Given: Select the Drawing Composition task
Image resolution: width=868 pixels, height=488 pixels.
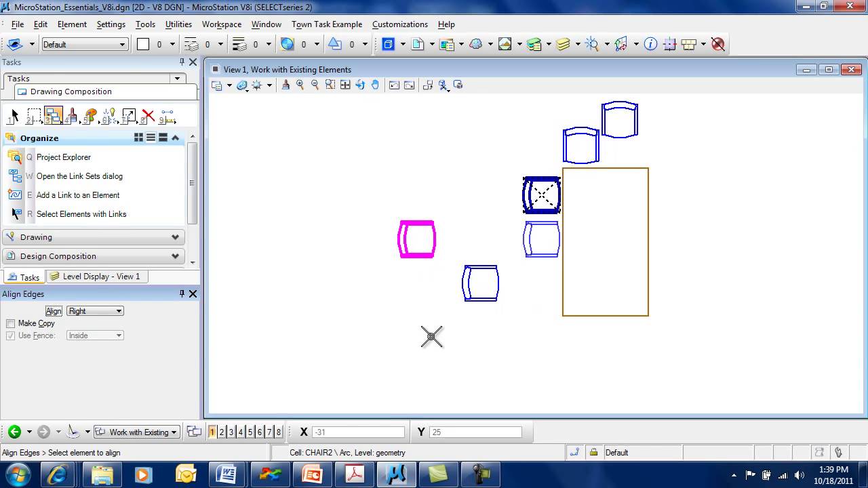Looking at the screenshot, I should (71, 91).
